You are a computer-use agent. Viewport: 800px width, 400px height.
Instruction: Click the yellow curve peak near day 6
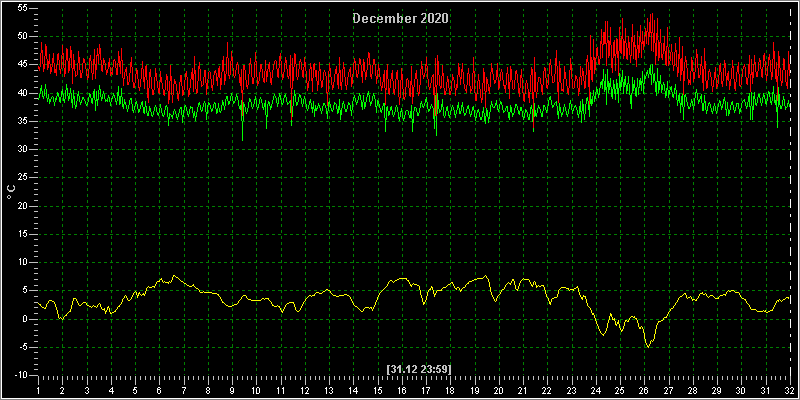(174, 276)
